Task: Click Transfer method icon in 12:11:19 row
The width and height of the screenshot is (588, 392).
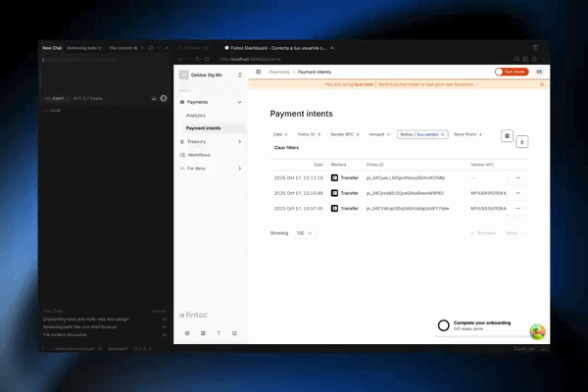Action: point(334,177)
